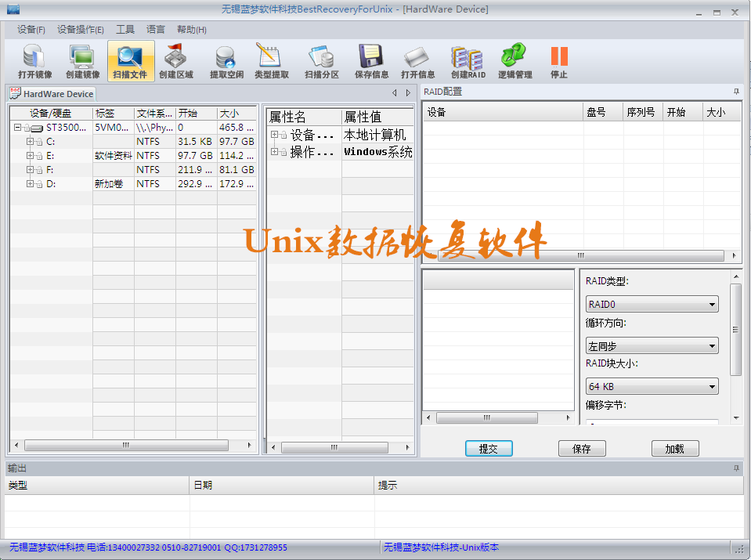Open the 工具 (Tools) menu
Image resolution: width=751 pixels, height=560 pixels.
tap(125, 30)
